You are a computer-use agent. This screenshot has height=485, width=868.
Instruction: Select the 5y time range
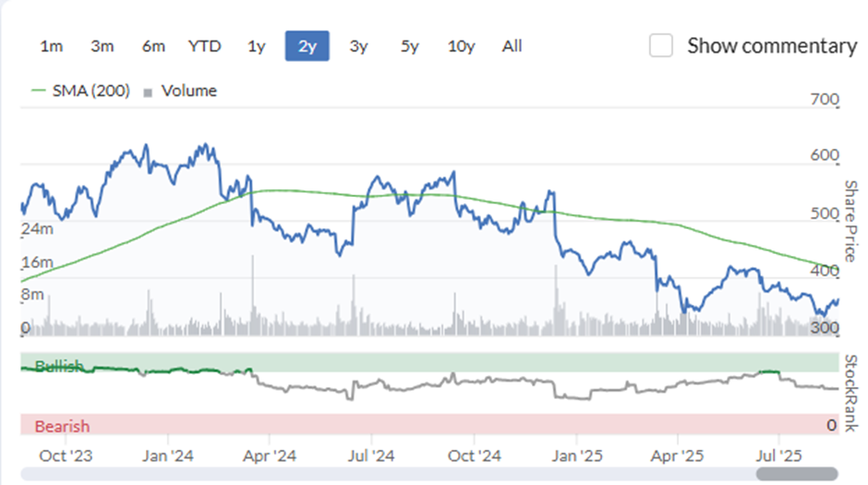[x=410, y=46]
